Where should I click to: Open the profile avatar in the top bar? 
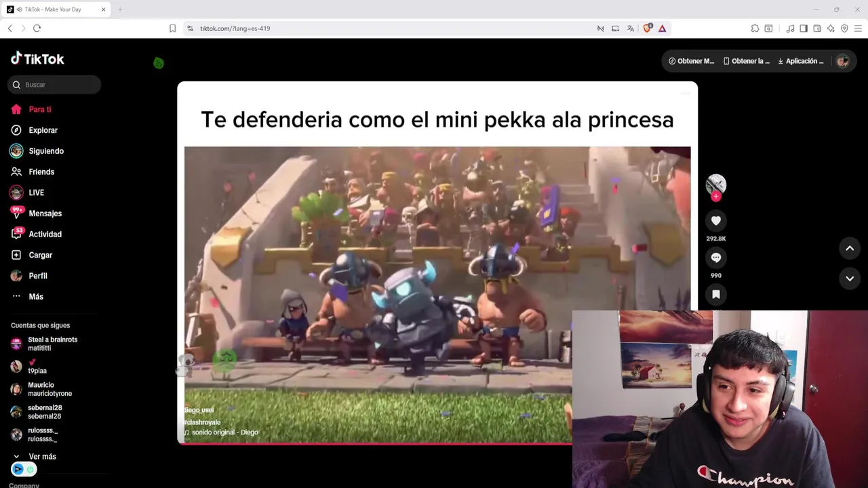[843, 61]
